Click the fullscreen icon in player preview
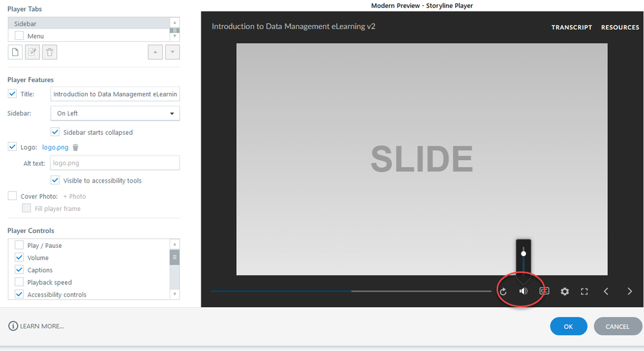Screen dimensions: 644x351 click(x=585, y=292)
